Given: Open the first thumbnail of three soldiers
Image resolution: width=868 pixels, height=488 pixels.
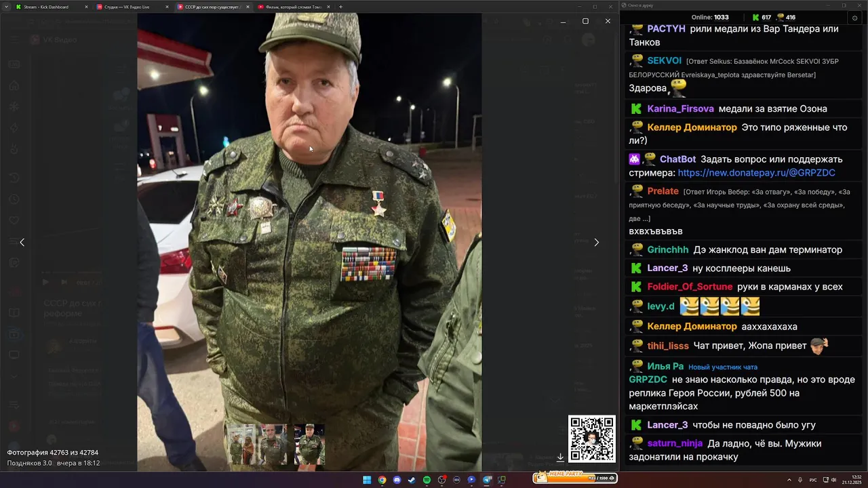Looking at the screenshot, I should click(241, 445).
